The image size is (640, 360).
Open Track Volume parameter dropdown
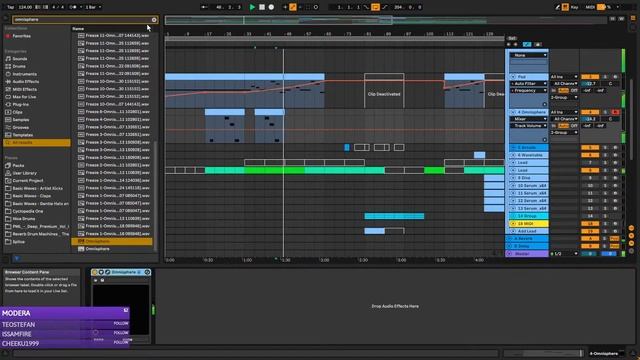tap(528, 126)
